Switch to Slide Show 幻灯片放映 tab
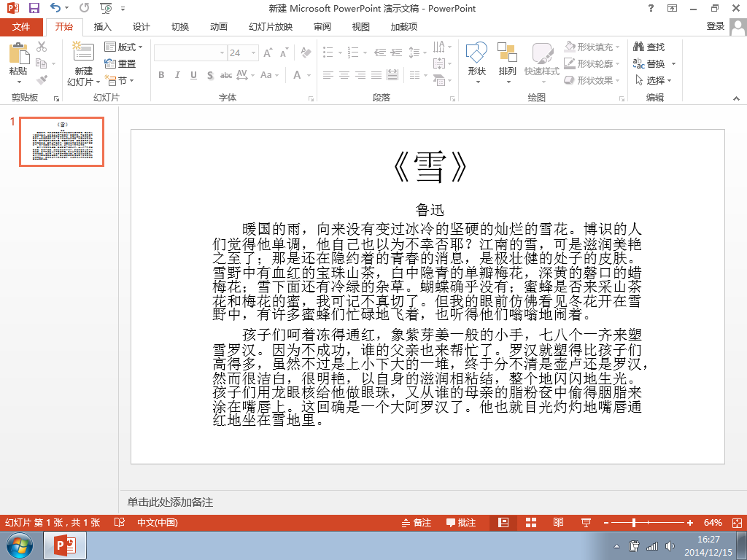 coord(271,27)
